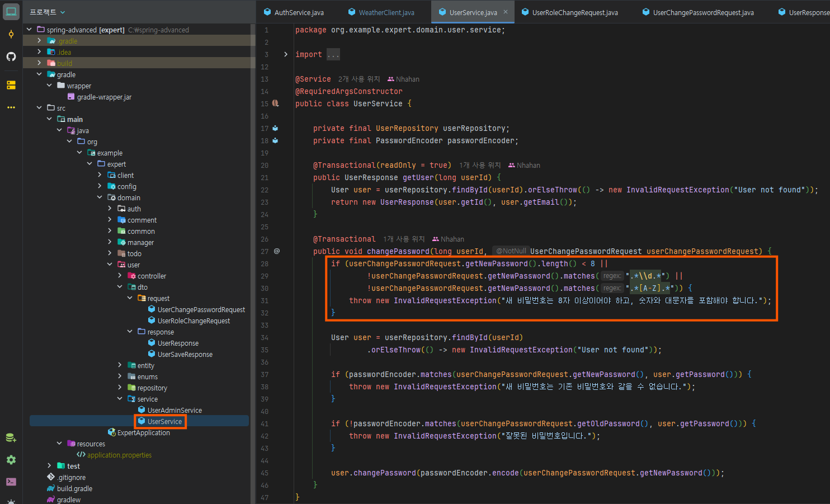
Task: Expand the test folder
Action: pyautogui.click(x=49, y=465)
